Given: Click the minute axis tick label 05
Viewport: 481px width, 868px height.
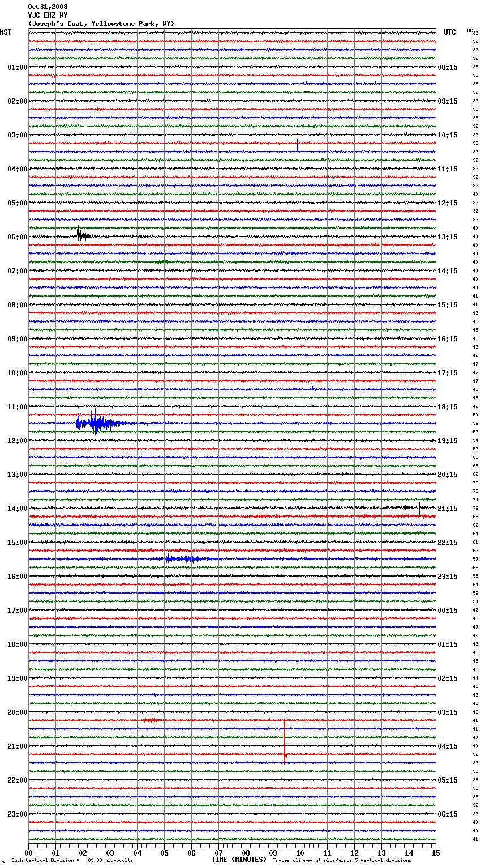Looking at the screenshot, I should point(164,853).
